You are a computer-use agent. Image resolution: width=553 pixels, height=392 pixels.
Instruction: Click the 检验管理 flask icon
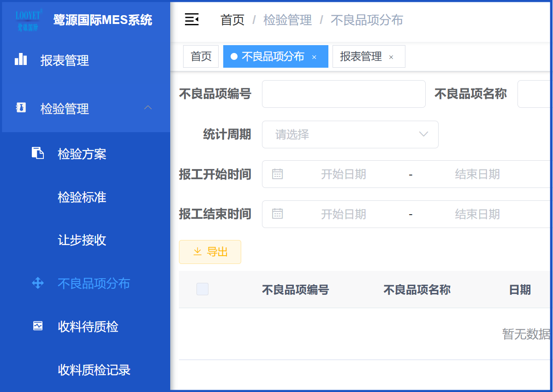[x=21, y=108]
